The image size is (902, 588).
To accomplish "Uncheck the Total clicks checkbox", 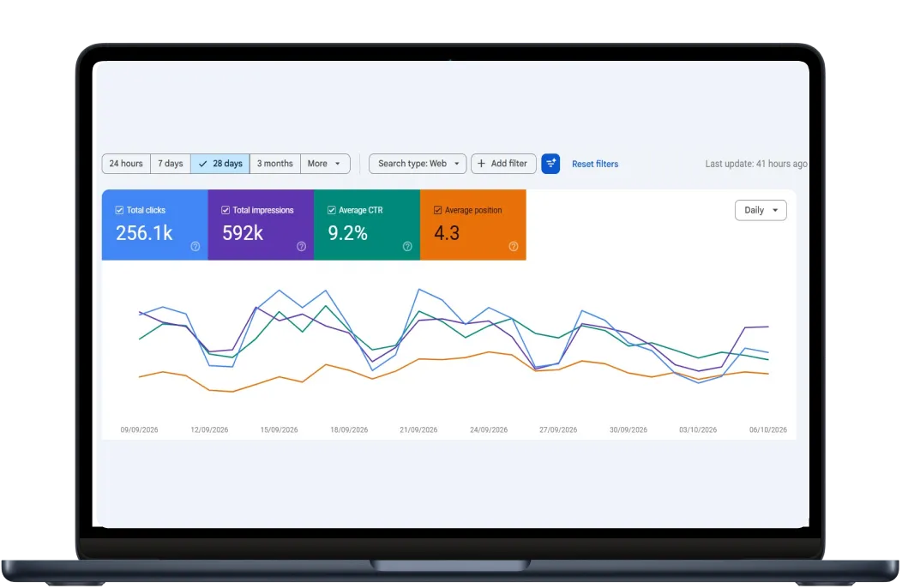I will tap(120, 210).
